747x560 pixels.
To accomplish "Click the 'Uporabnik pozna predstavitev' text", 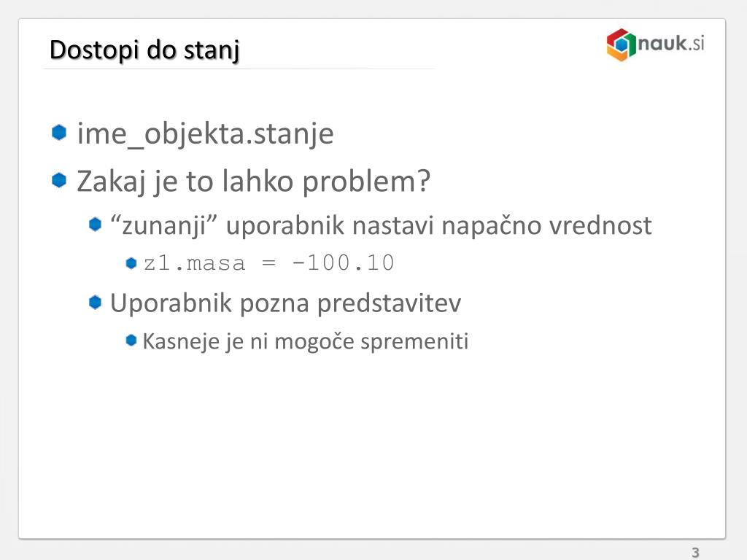I will (285, 303).
